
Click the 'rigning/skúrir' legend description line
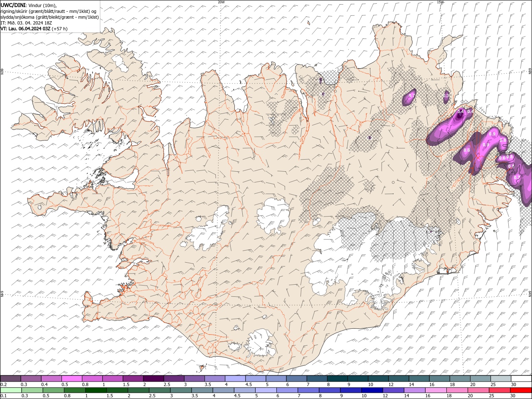pos(49,11)
